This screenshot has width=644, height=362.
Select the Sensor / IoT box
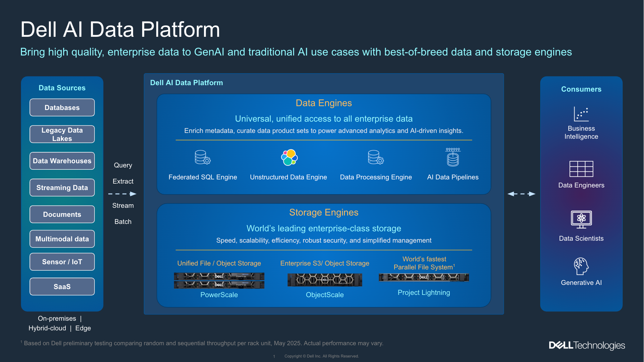tap(62, 262)
